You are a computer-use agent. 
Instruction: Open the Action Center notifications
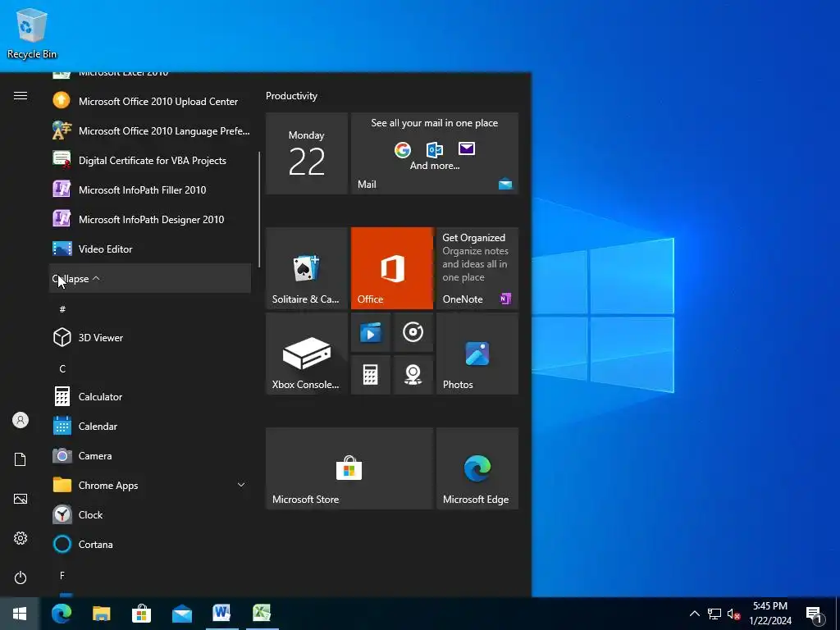815,614
